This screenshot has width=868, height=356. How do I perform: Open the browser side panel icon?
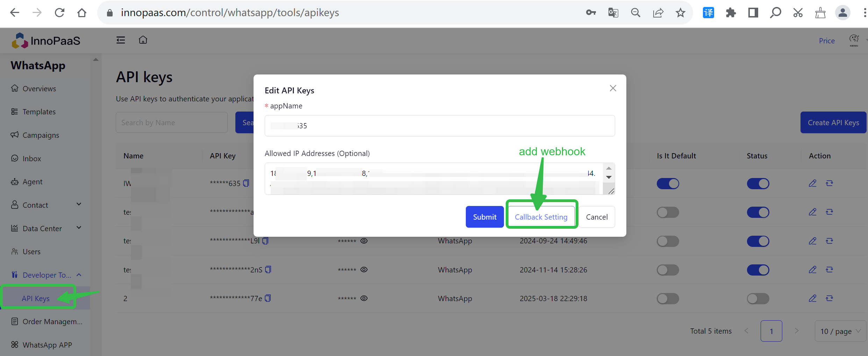tap(753, 13)
